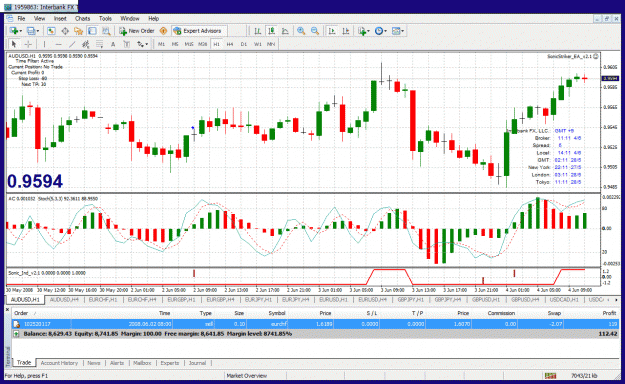Click the New Chart toolbar icon
Viewport: 625px width, 384px height.
15,31
